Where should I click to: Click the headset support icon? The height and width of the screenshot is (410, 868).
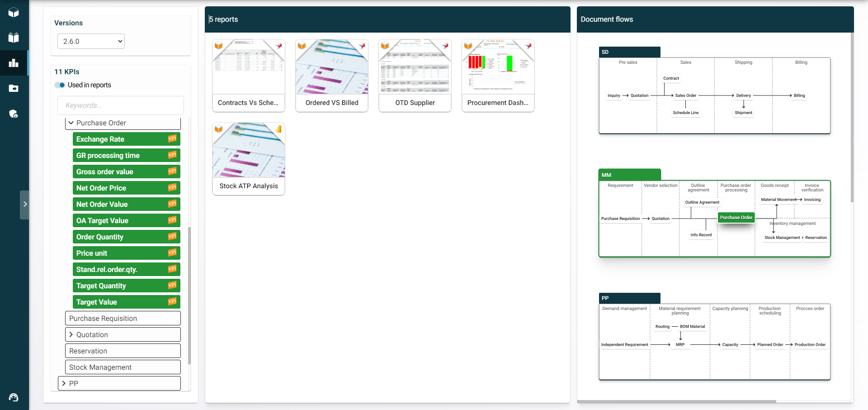tap(14, 397)
